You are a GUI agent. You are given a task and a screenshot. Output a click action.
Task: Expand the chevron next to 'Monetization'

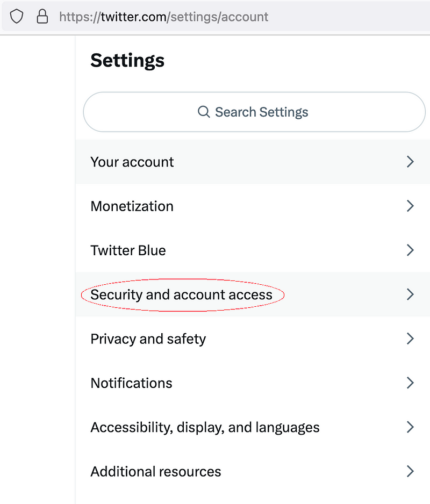[x=410, y=206]
